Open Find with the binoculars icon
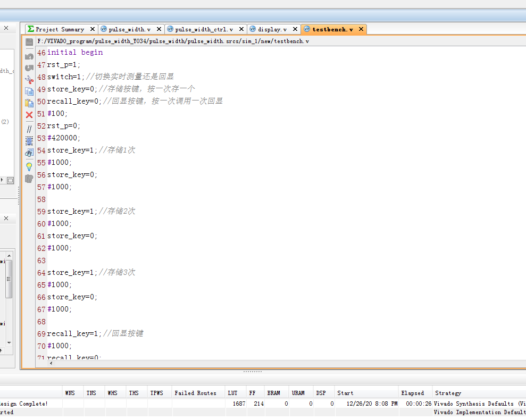The height and width of the screenshot is (420, 526). [x=29, y=153]
